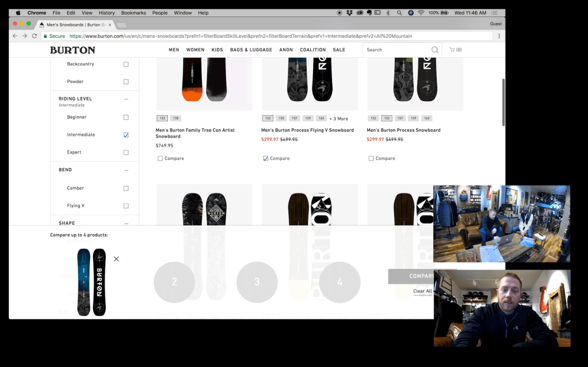Screen dimensions: 588x367
Task: Click the battery status icon
Action: pyautogui.click(x=443, y=12)
